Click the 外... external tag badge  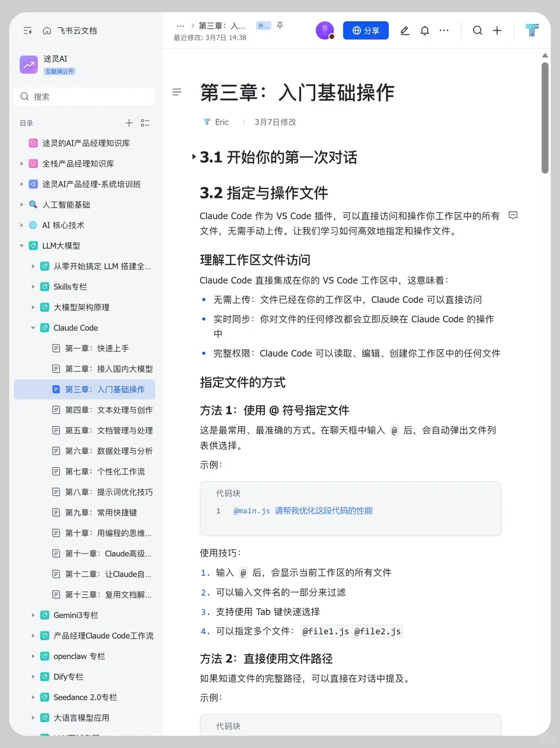(263, 25)
